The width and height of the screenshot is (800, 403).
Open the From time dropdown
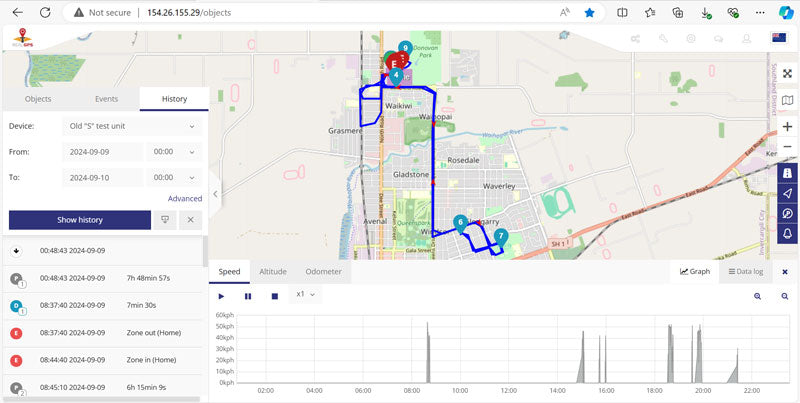(173, 152)
